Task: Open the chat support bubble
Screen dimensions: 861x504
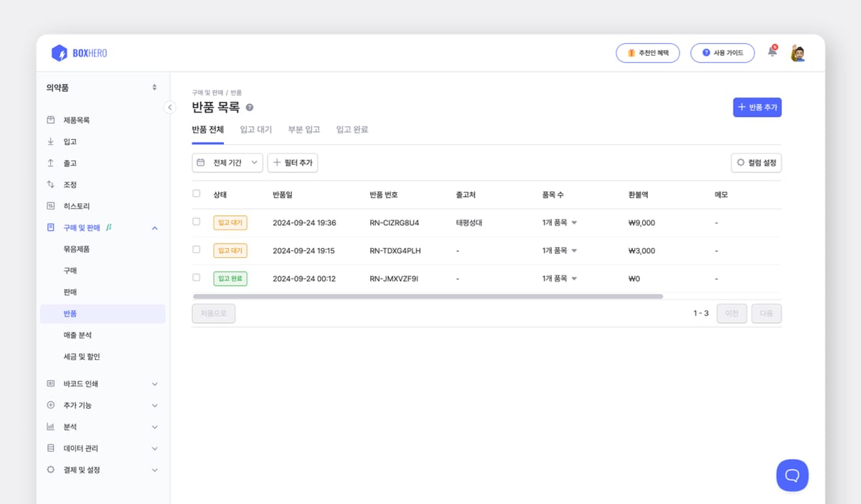Action: pyautogui.click(x=792, y=475)
